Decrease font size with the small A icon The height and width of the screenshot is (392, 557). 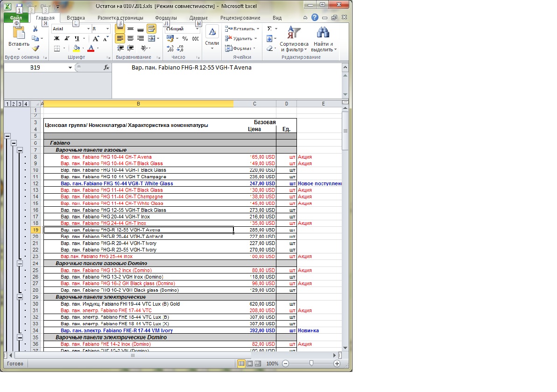tap(106, 39)
